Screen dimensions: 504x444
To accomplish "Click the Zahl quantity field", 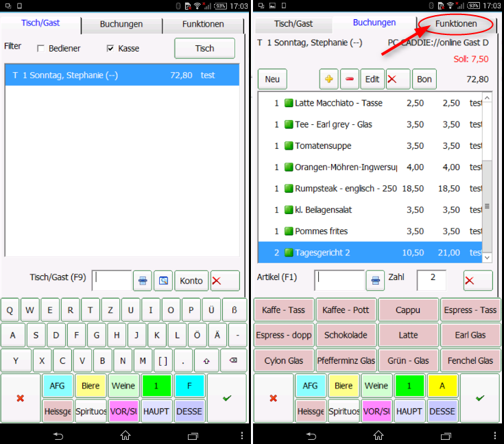I will click(x=431, y=280).
